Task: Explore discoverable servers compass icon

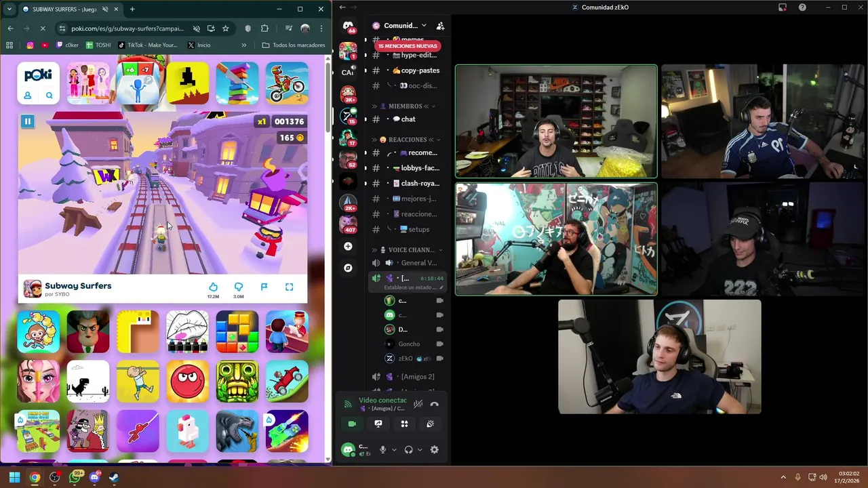Action: point(348,268)
